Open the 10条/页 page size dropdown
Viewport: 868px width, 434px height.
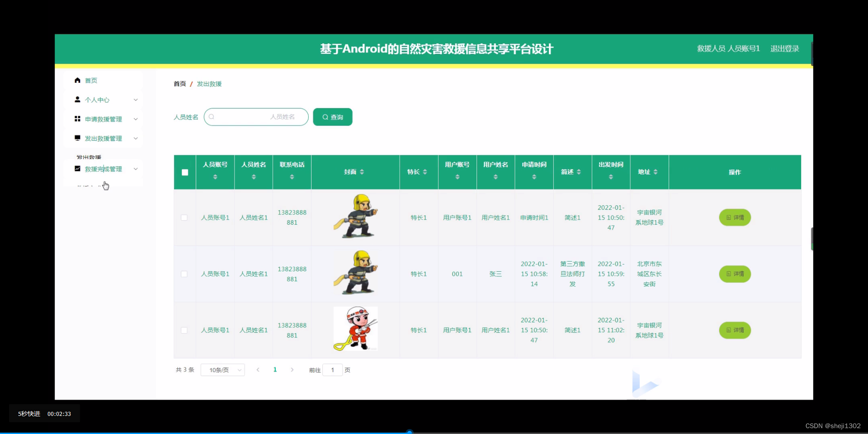[222, 370]
